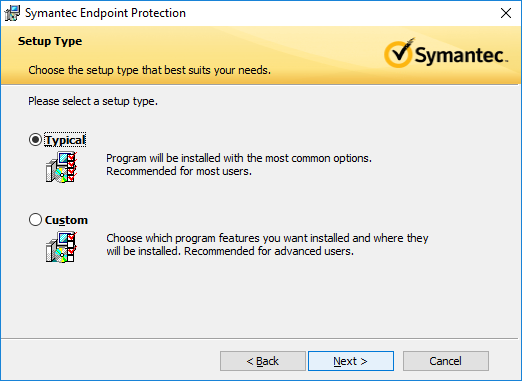Click the Typical setup computer icon
The height and width of the screenshot is (381, 522).
(x=61, y=167)
